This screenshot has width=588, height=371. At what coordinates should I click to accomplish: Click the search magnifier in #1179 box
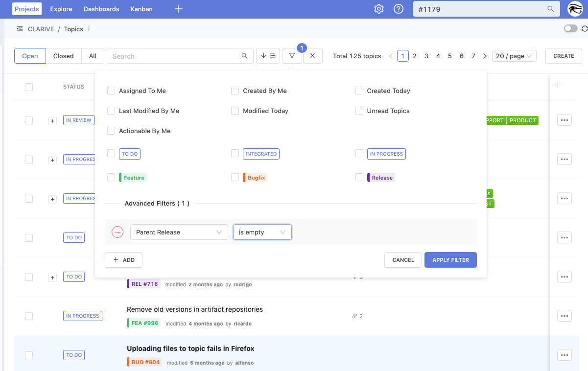tap(551, 9)
